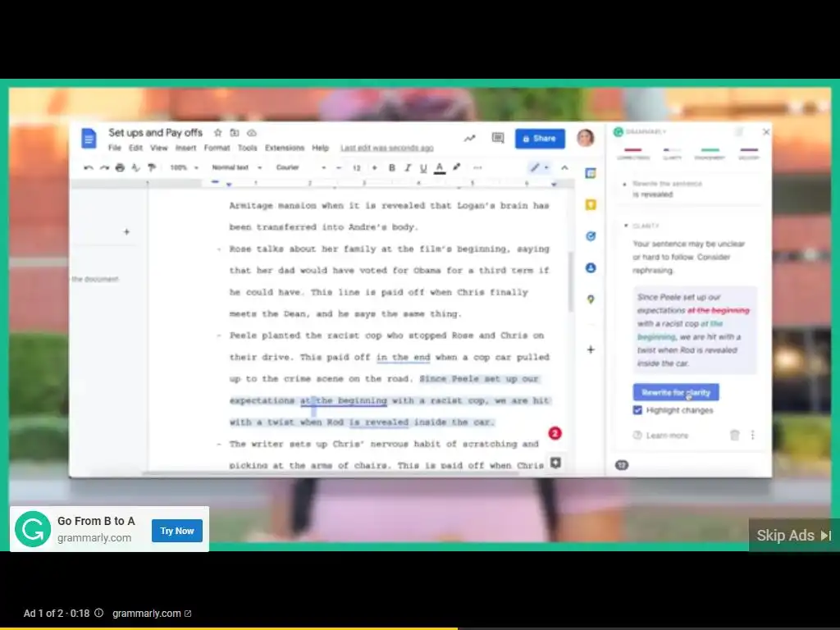
Task: Open the activity dashboard trend icon
Action: [x=470, y=138]
